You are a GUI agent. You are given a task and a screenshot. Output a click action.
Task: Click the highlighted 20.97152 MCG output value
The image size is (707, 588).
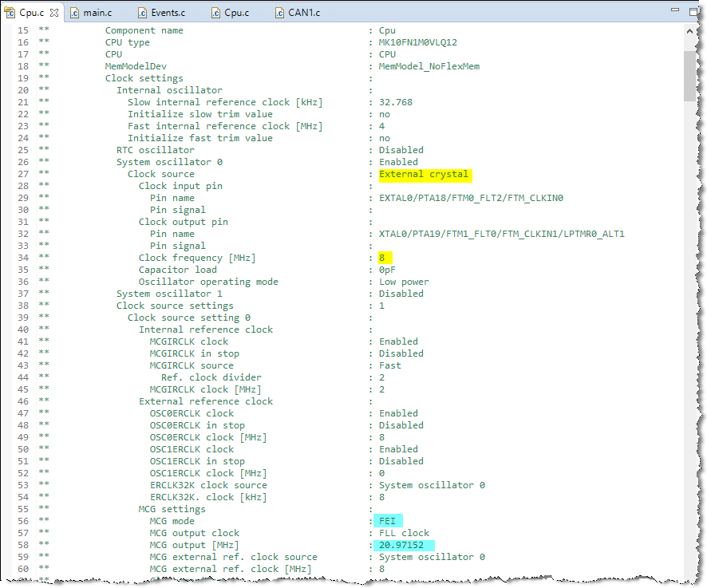click(x=401, y=545)
